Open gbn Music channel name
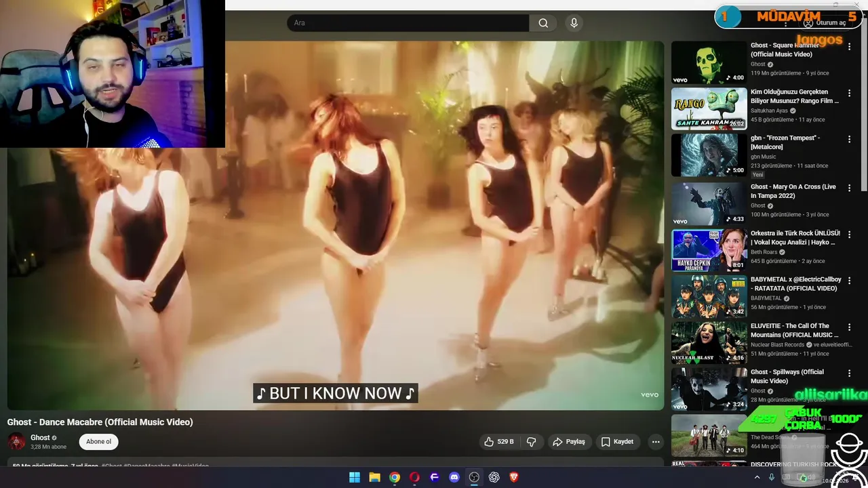The image size is (868, 488). pos(763,157)
